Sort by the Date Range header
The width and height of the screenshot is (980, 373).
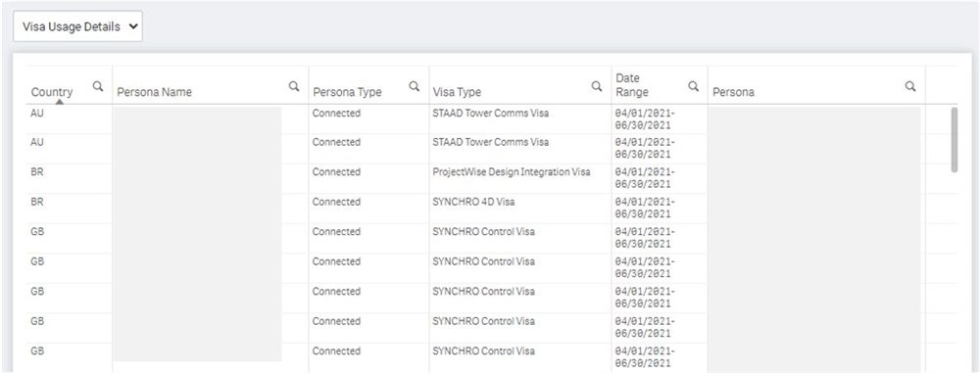click(x=632, y=85)
